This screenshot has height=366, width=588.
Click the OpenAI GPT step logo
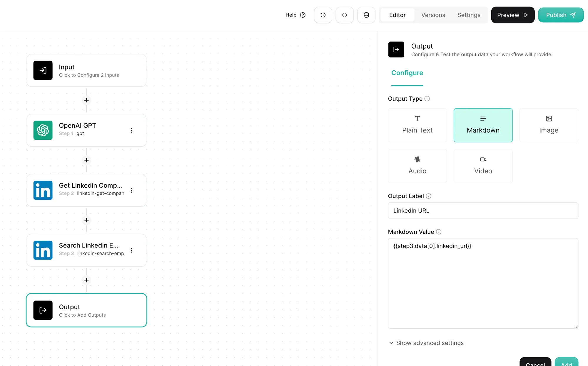coord(43,130)
